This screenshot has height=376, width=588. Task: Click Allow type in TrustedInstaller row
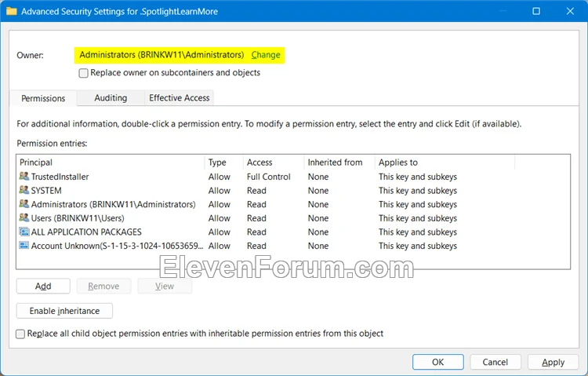point(220,177)
